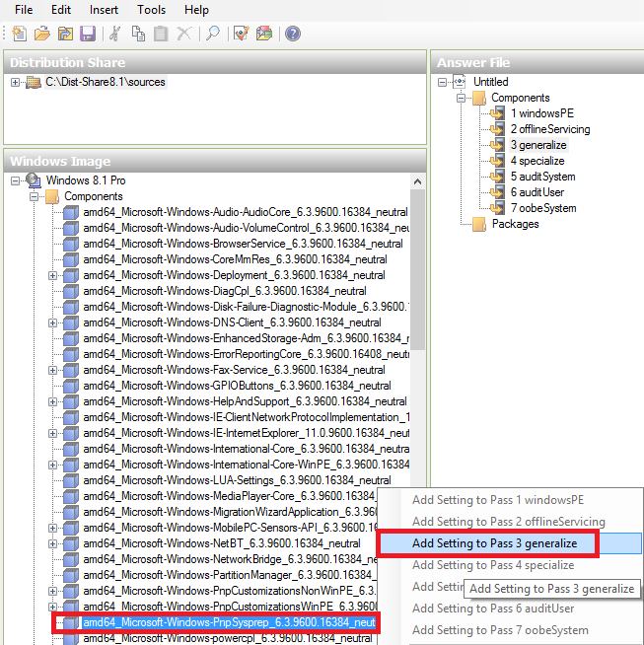Expand the C:\Dist-Share8.1\sources node
644x645 pixels.
[15, 82]
